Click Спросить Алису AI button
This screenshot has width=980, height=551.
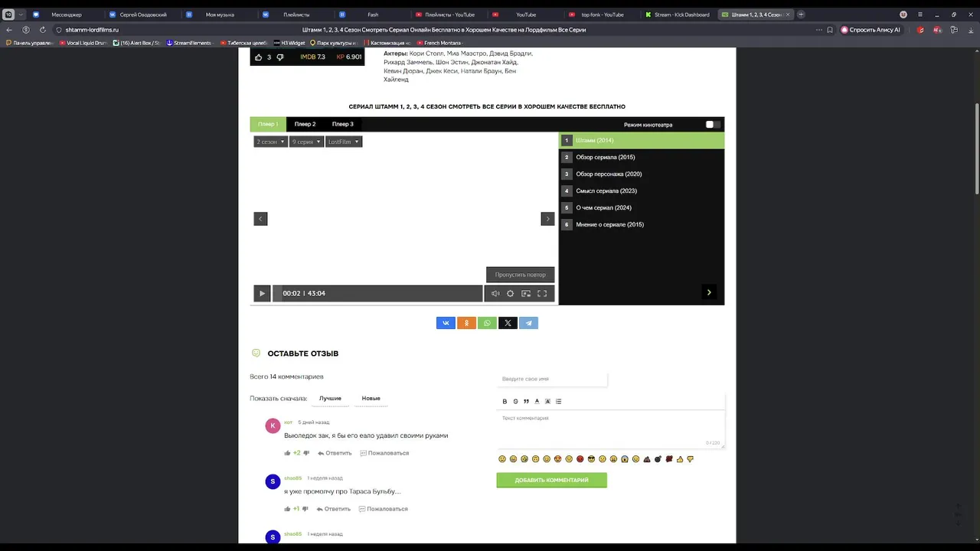871,30
